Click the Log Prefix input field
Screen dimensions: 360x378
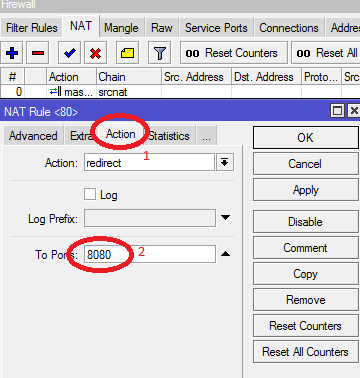[x=150, y=218]
